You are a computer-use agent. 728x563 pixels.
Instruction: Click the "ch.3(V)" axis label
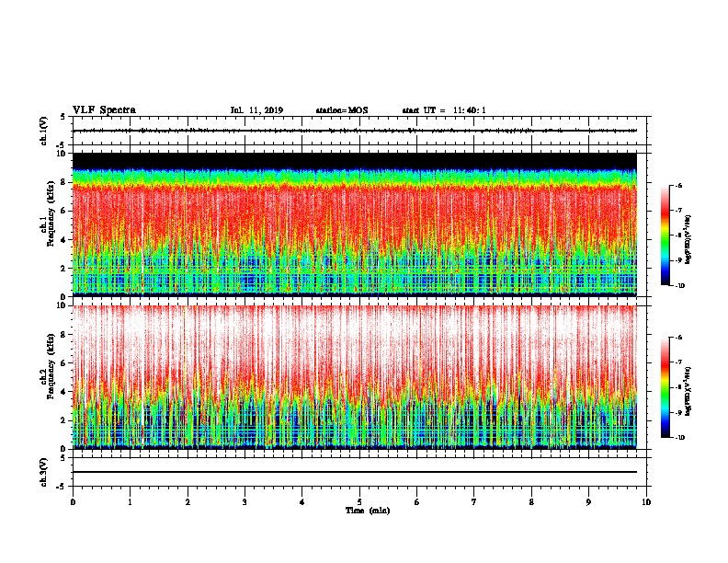pos(43,472)
